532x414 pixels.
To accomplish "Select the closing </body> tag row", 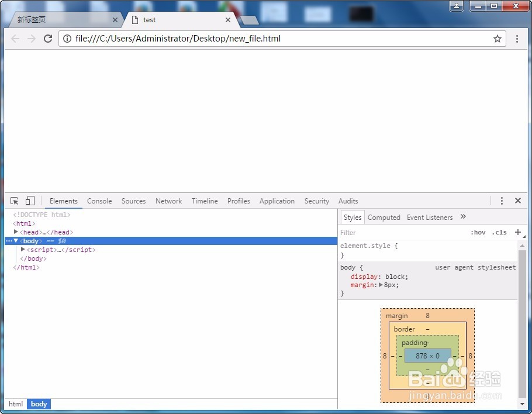I will [x=33, y=258].
